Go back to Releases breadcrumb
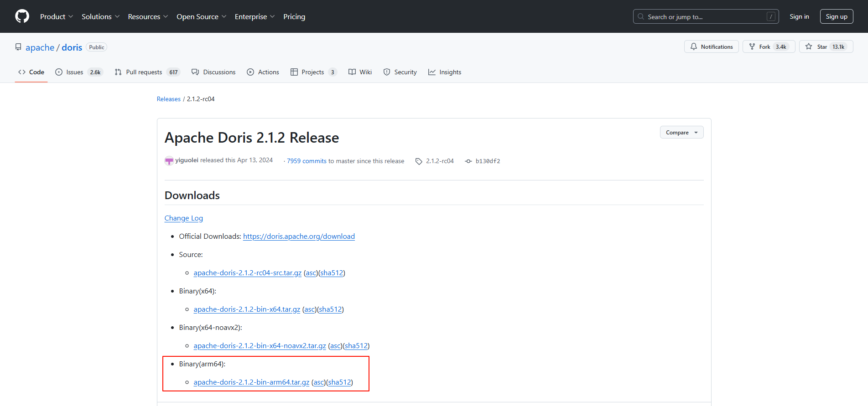This screenshot has height=406, width=868. pyautogui.click(x=168, y=99)
